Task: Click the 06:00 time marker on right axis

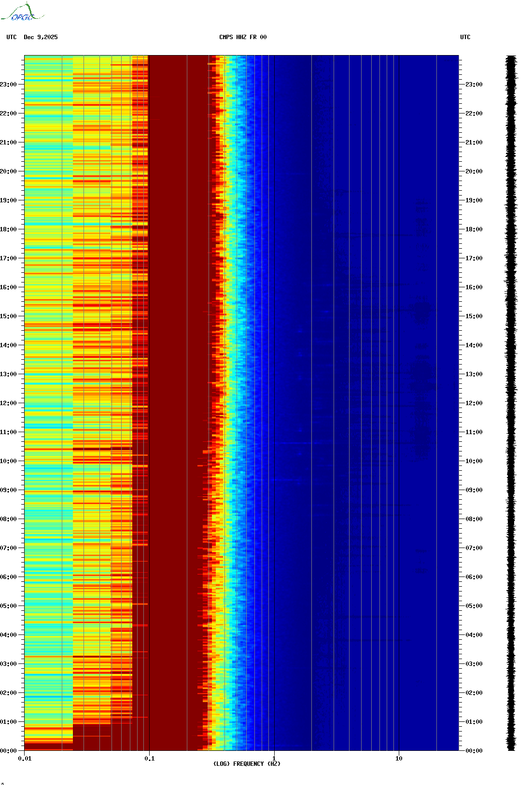Action: click(474, 577)
